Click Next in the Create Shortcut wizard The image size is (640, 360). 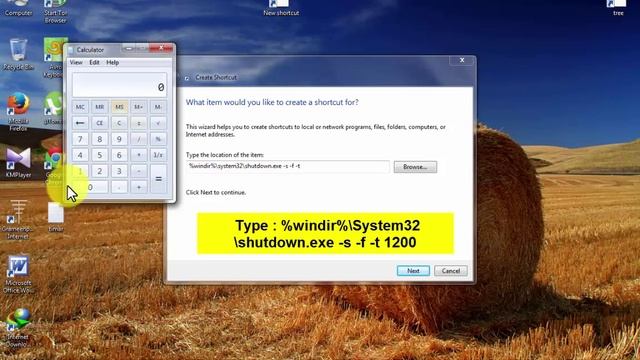point(413,271)
